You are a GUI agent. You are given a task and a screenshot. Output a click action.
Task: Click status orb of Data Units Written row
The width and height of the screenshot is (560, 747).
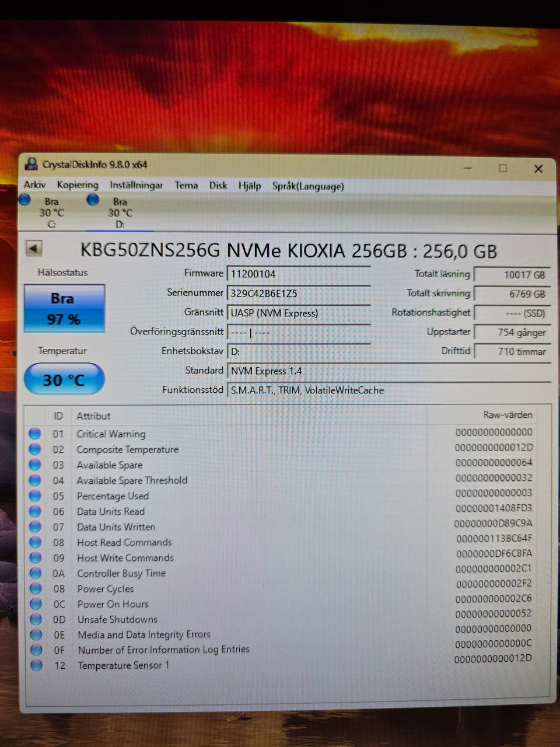[35, 527]
